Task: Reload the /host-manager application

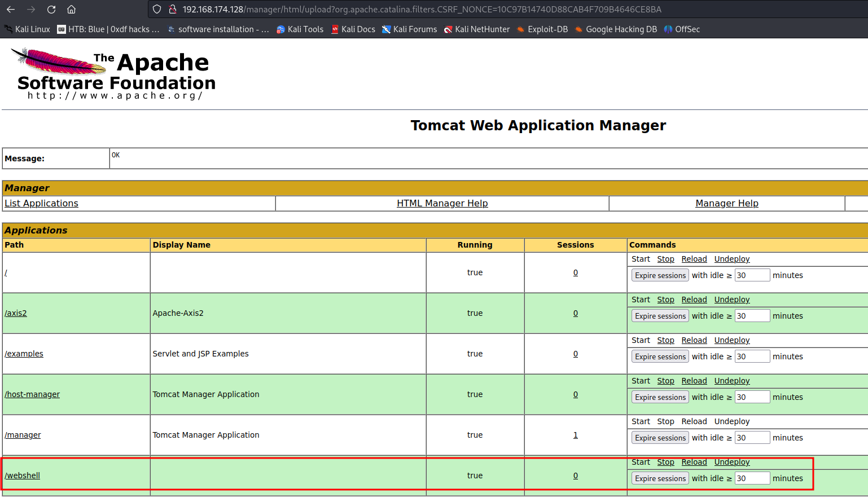Action: 694,381
